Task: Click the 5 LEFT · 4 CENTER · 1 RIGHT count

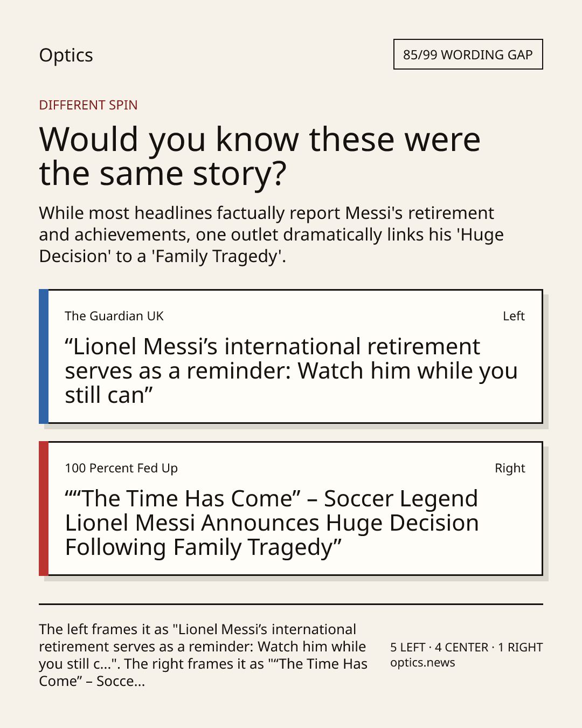Action: click(x=466, y=647)
